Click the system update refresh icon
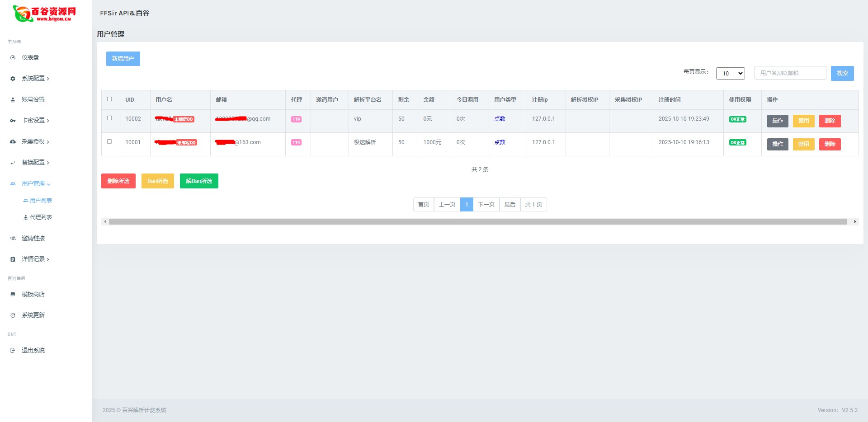Screen dimensions: 868x422 [x=13, y=315]
